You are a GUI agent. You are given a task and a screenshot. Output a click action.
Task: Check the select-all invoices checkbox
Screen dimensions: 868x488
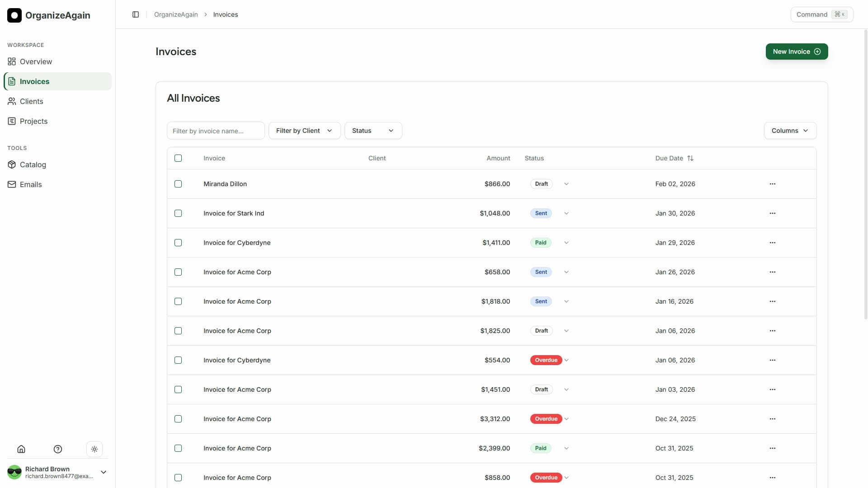178,158
